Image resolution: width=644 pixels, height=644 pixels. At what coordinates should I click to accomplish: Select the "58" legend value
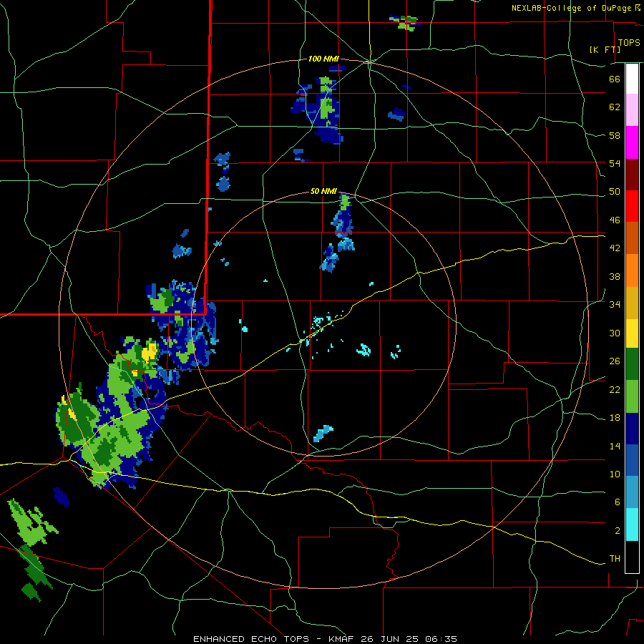pos(615,135)
